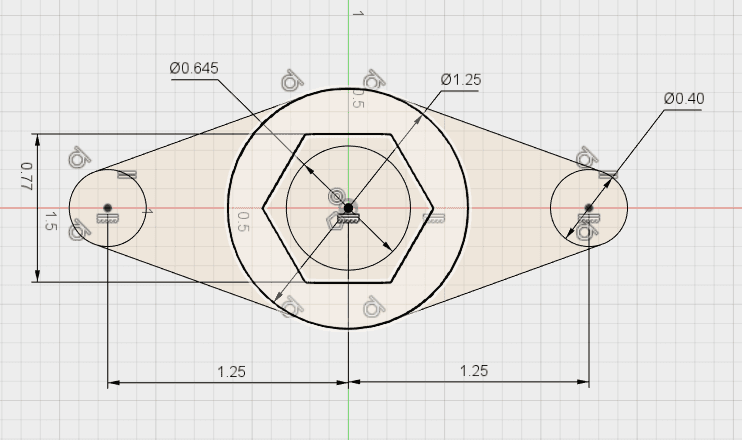The image size is (742, 440).
Task: Pick the tangent icon at top-left of large circle
Action: pyautogui.click(x=291, y=79)
